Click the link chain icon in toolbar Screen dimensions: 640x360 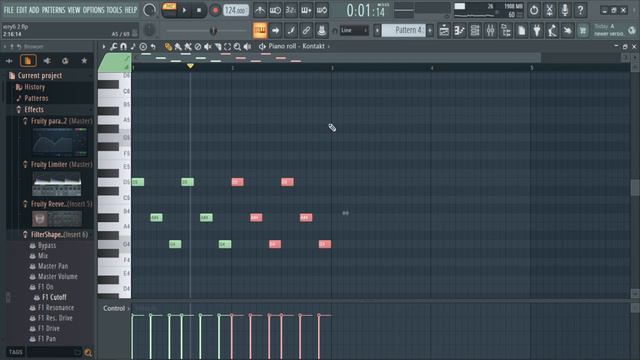[306, 30]
